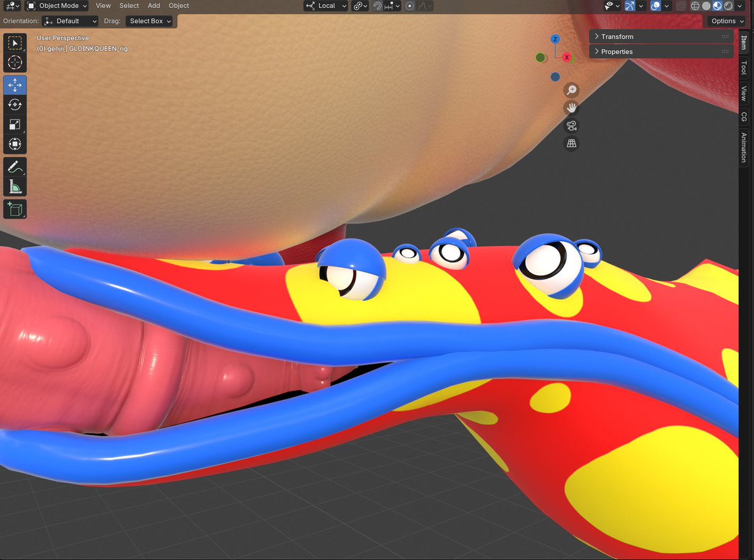The height and width of the screenshot is (560, 754).
Task: Switch to wireframe viewport shading
Action: coord(696,6)
